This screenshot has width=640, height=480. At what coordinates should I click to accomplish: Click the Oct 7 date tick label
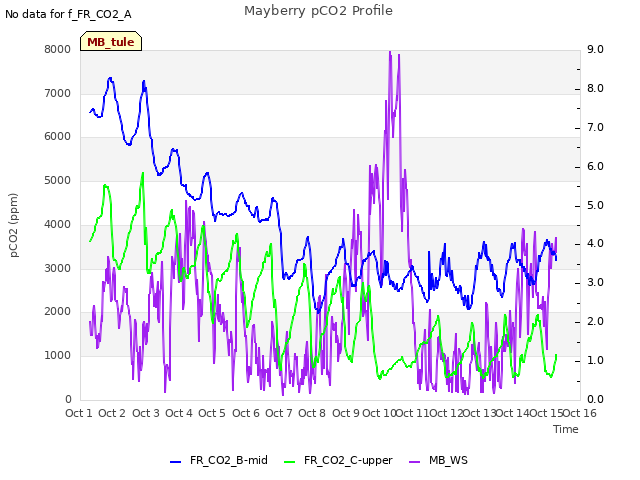point(279,413)
